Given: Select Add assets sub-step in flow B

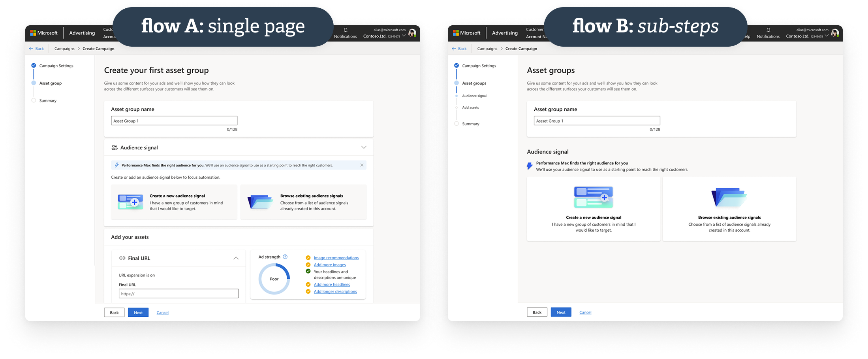Looking at the screenshot, I should pos(470,108).
